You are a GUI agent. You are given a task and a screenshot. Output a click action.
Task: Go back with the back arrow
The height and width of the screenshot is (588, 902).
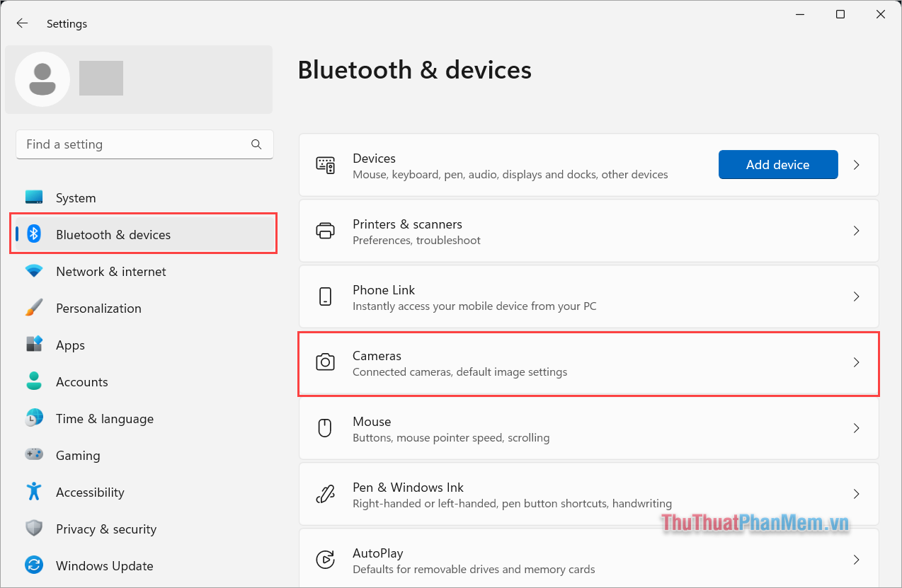[x=22, y=23]
